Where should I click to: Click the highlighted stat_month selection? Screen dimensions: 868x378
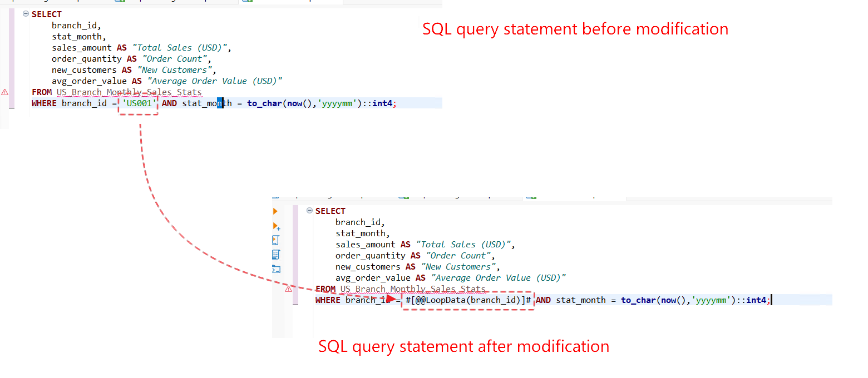pyautogui.click(x=220, y=103)
